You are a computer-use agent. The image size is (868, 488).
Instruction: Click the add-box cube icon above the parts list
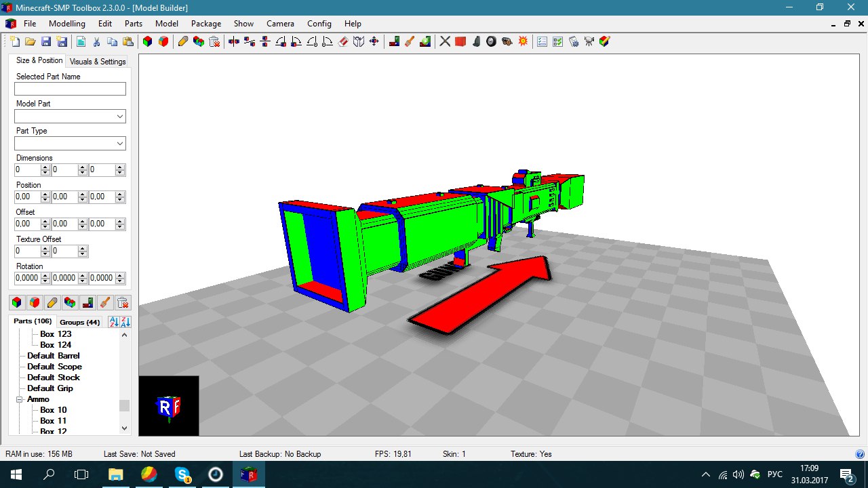point(17,302)
